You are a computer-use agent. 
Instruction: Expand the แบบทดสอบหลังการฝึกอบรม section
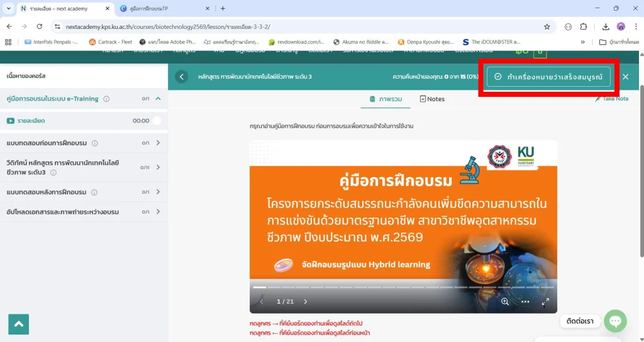pos(158,192)
